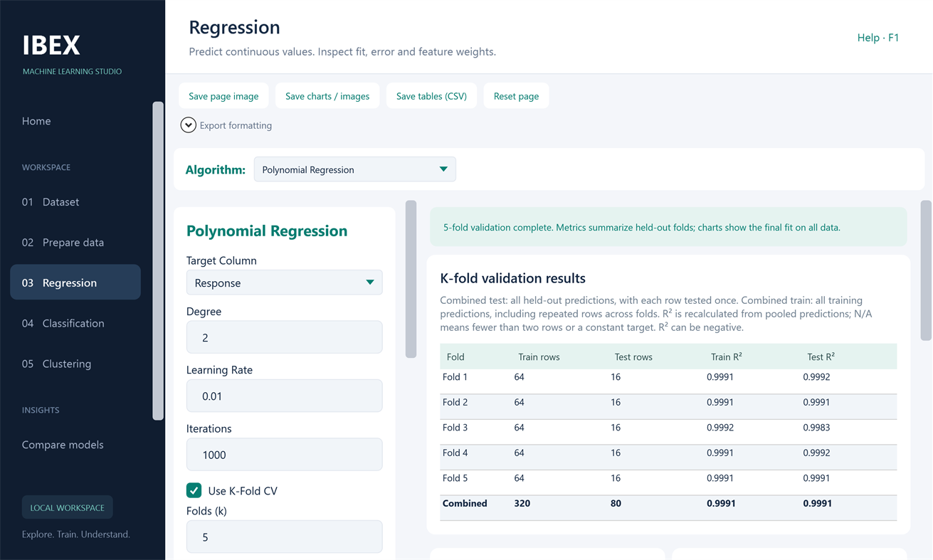The image size is (933, 560).
Task: Click the sidebar navigation scrollbar
Action: (x=158, y=260)
